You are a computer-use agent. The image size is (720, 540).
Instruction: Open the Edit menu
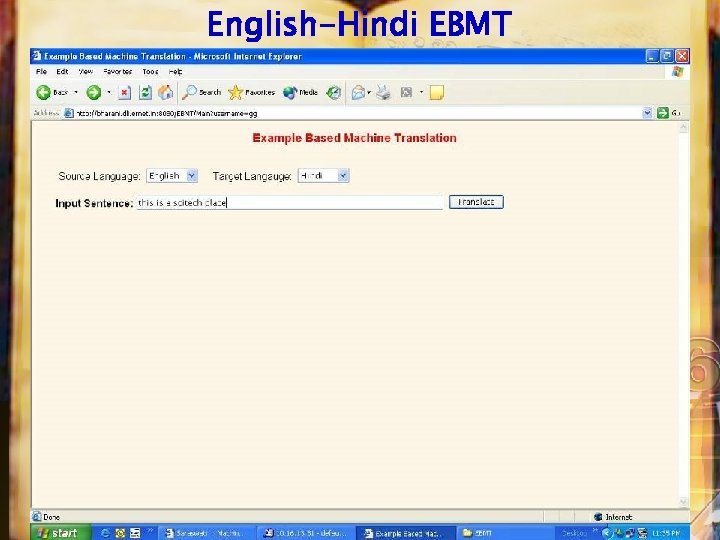62,72
